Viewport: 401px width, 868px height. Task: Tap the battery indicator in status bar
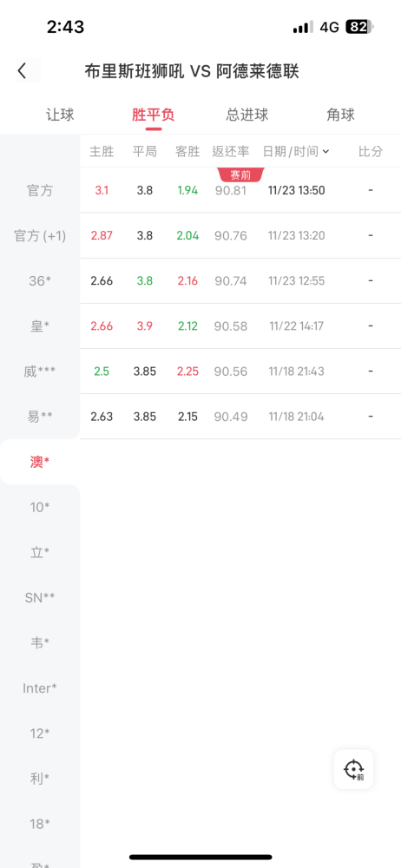tap(360, 27)
